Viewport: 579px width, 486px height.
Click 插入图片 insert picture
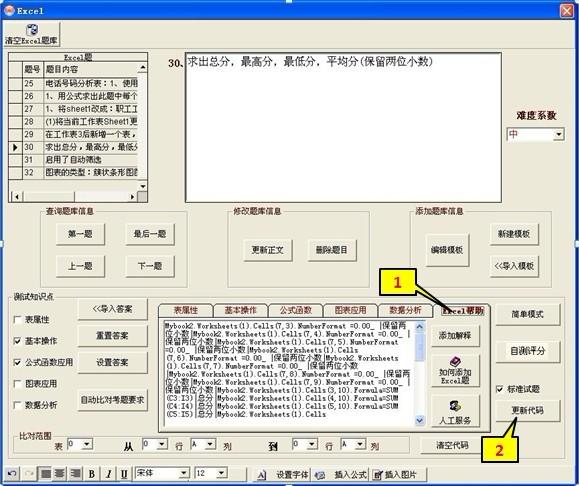pyautogui.click(x=398, y=474)
